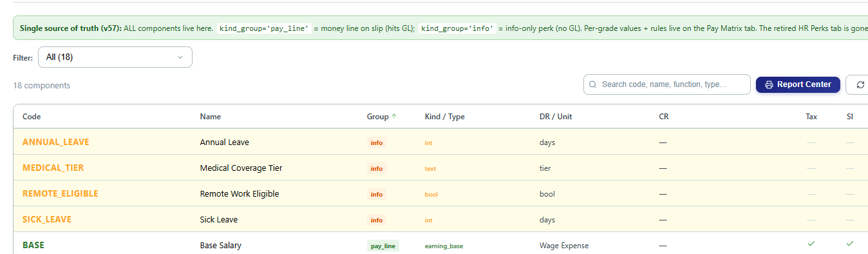Open the ANNUAL_LEAVE component code
The image size is (868, 254).
(56, 142)
